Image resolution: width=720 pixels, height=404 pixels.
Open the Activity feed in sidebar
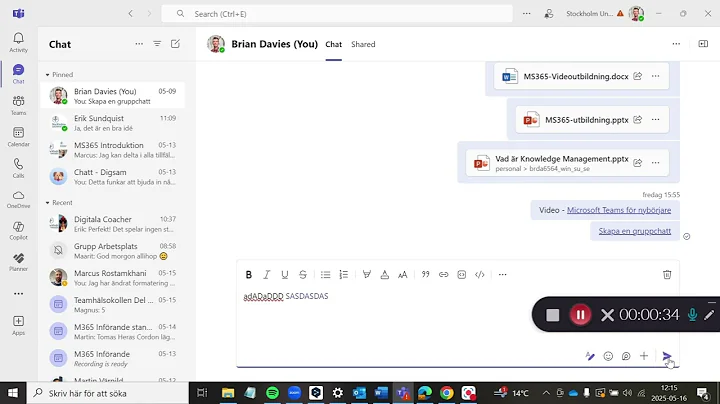[18, 42]
